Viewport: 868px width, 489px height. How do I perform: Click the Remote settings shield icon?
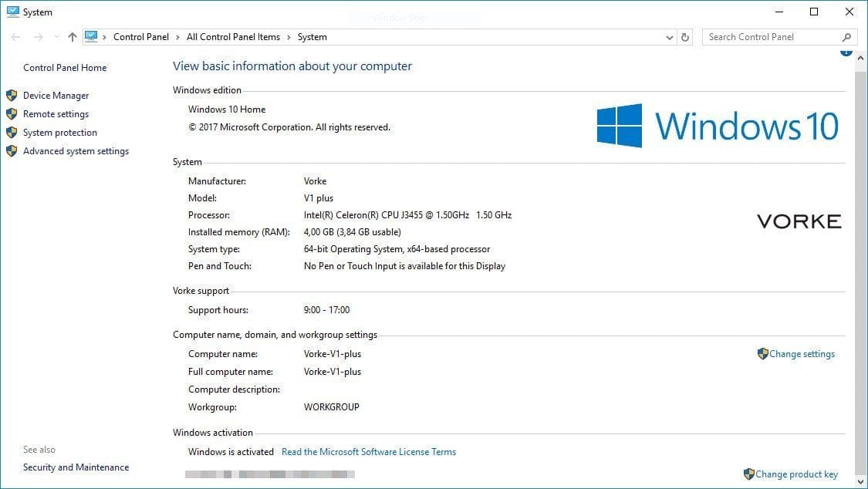tap(12, 114)
